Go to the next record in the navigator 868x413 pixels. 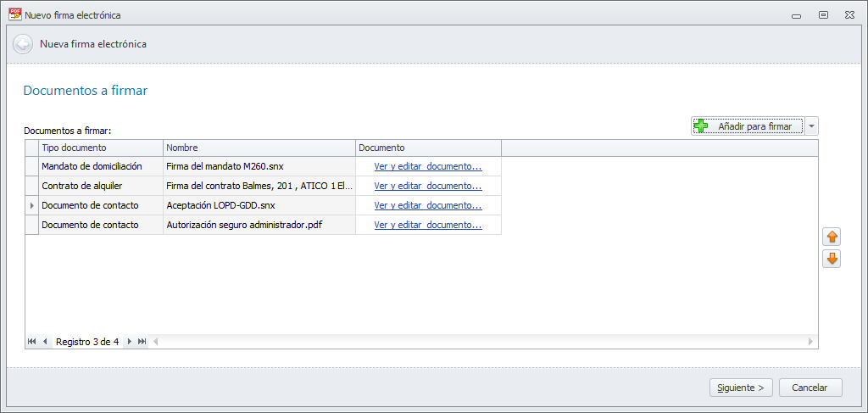click(x=130, y=342)
